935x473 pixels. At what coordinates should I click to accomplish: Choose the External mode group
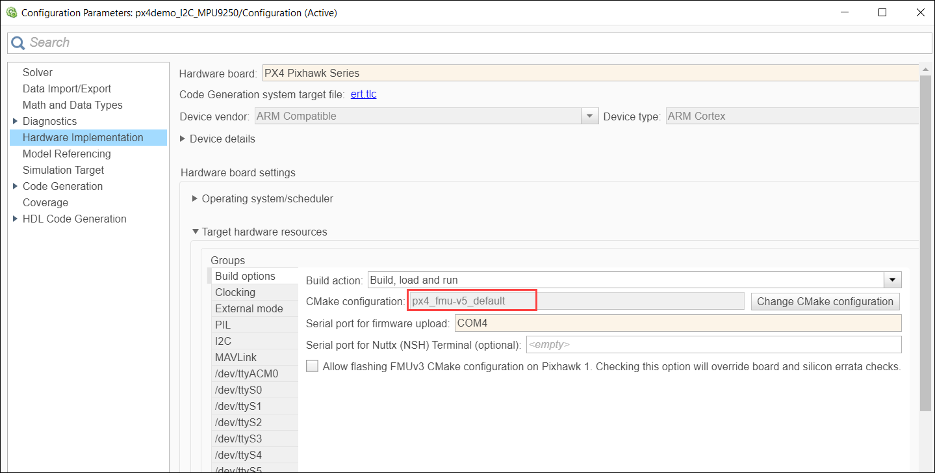pyautogui.click(x=249, y=309)
